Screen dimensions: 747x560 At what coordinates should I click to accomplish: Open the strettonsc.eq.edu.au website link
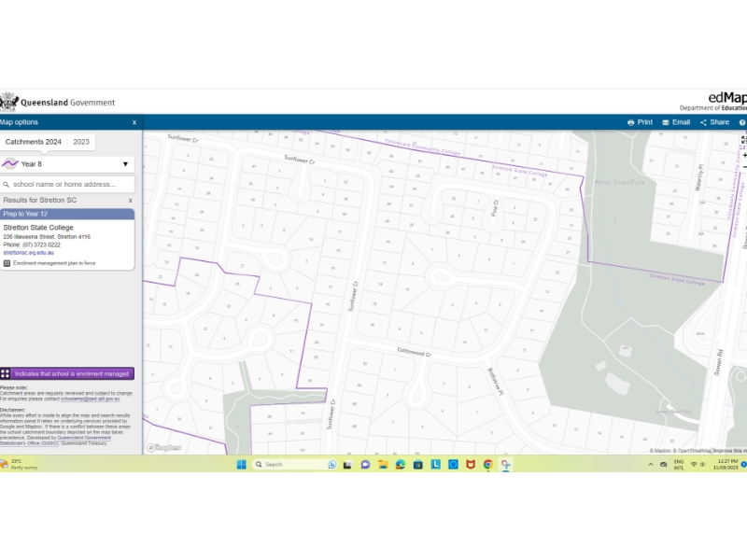[x=28, y=253]
